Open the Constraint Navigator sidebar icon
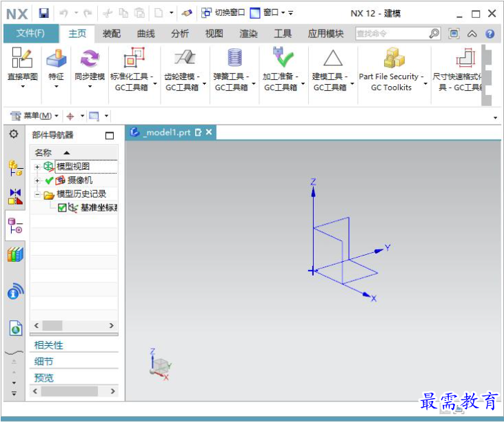 15,196
